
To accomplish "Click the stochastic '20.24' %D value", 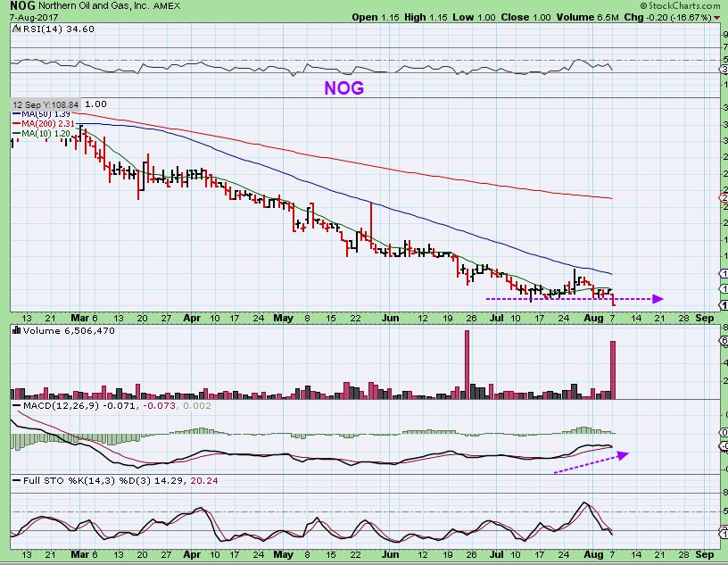I will (x=203, y=480).
